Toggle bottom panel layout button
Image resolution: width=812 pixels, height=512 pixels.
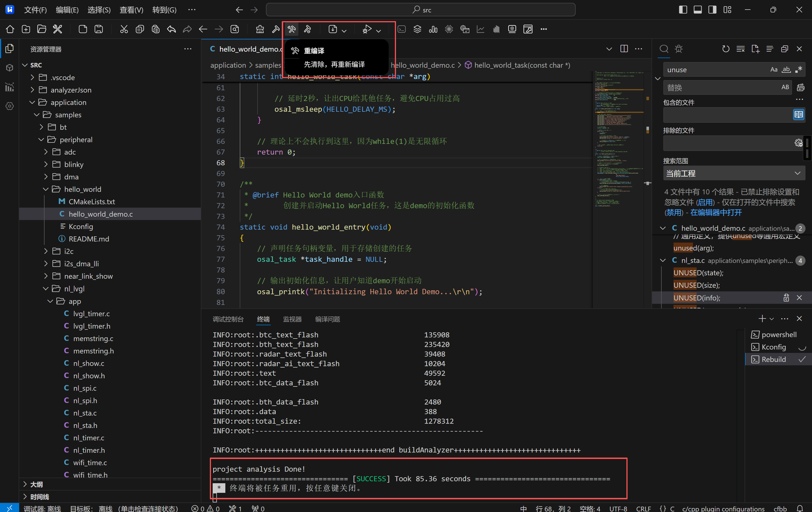[698, 10]
